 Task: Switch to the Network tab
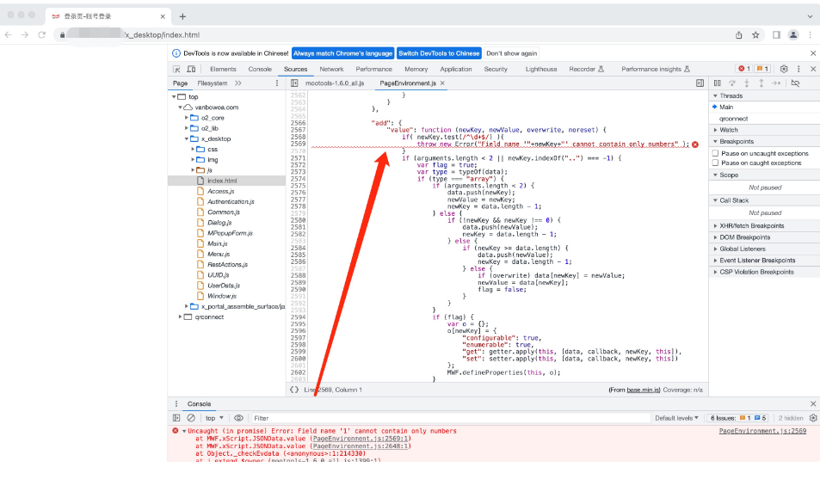tap(331, 69)
